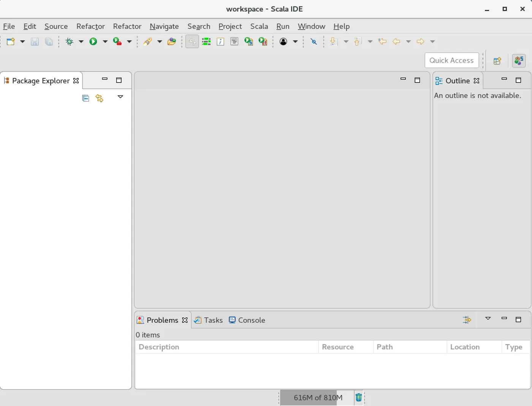The height and width of the screenshot is (406, 532).
Task: Open the Window menu
Action: coord(312,26)
